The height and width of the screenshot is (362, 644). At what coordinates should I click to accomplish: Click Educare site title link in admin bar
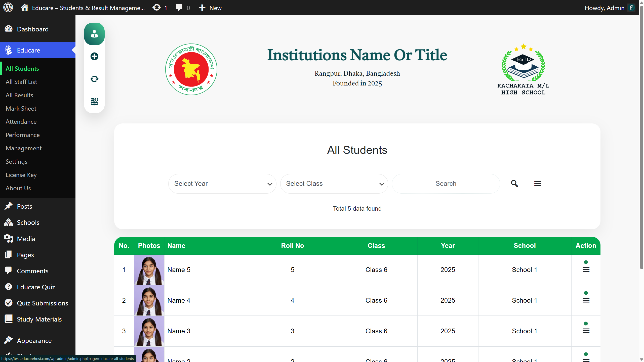point(88,8)
